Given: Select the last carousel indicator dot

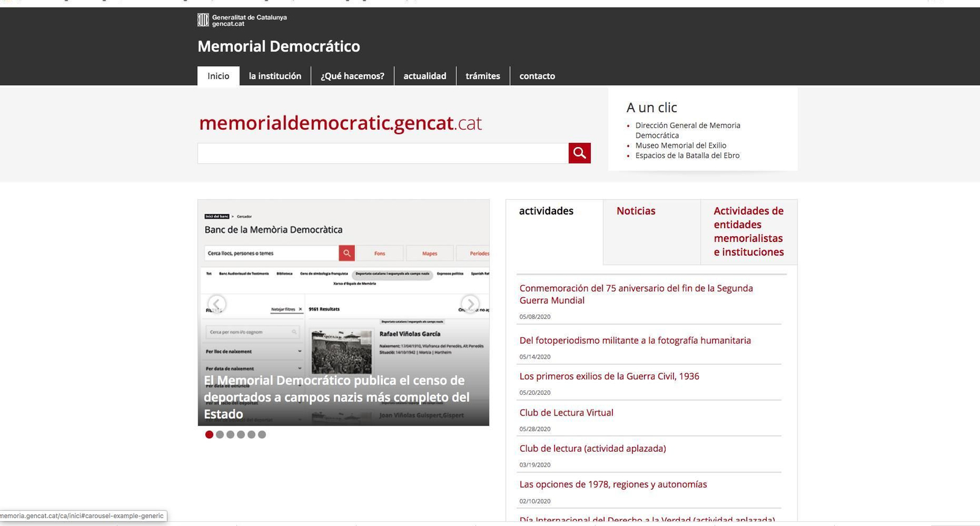Looking at the screenshot, I should (x=262, y=435).
